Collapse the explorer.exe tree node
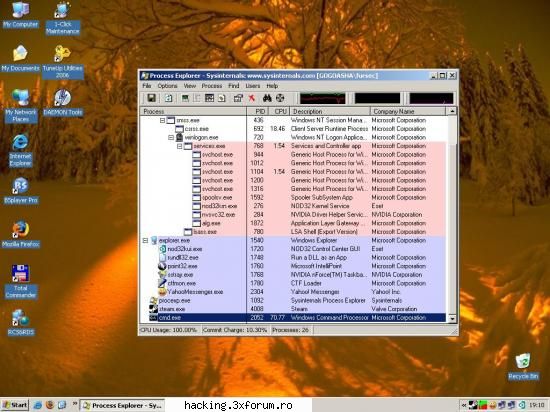 click(x=145, y=241)
